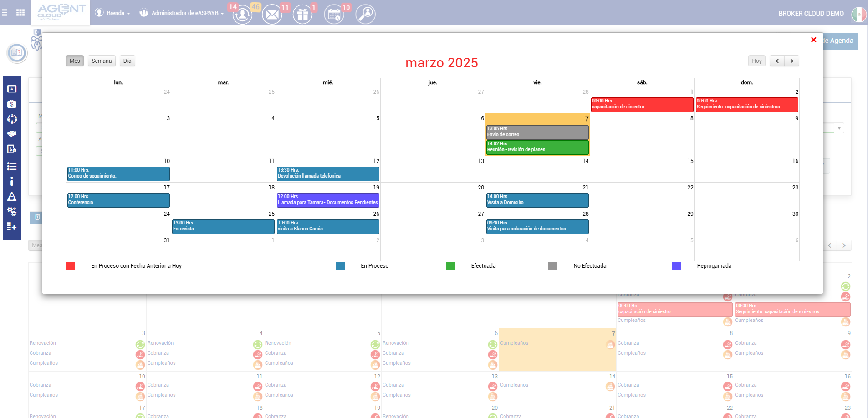
Task: Open the Administrador de eASPAYB dropdown
Action: point(181,13)
